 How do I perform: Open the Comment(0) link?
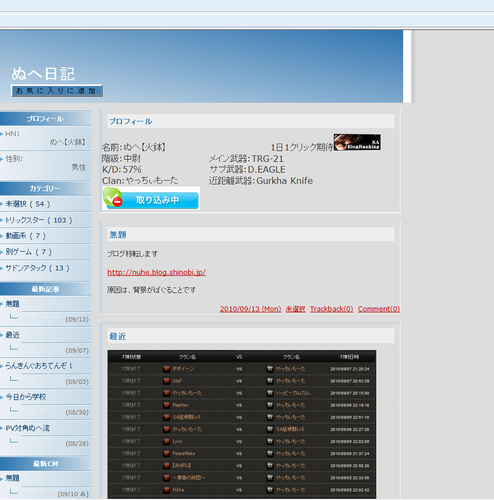[x=379, y=309]
